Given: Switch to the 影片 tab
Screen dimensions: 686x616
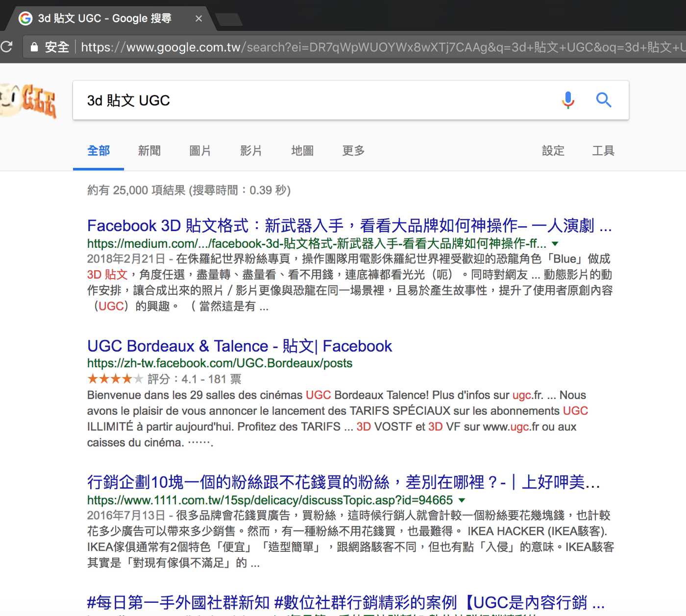Looking at the screenshot, I should (251, 151).
